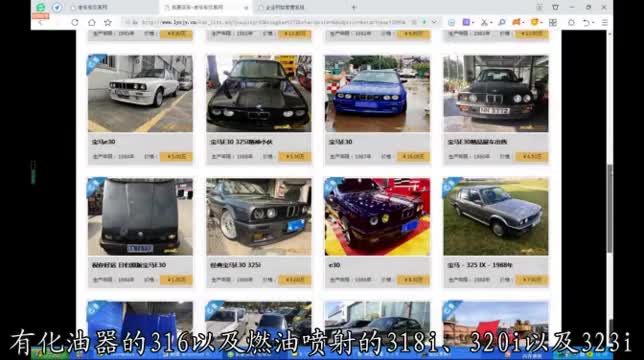
Task: Open the purple BMW on red floor photo
Action: (x=377, y=217)
